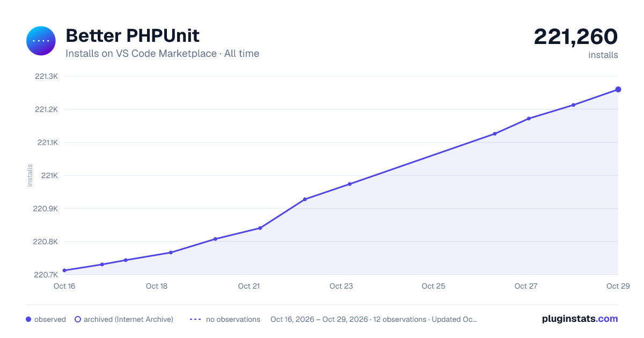Screen dimensions: 644x338
Task: Click the 220.9K y-axis label
Action: point(46,209)
